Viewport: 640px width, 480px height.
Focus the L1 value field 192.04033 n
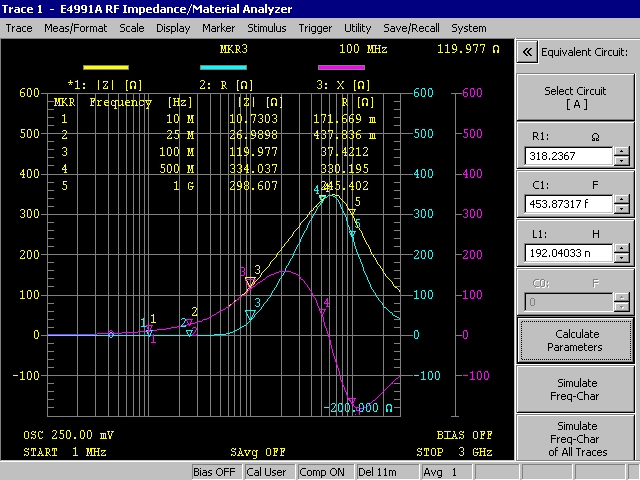569,253
